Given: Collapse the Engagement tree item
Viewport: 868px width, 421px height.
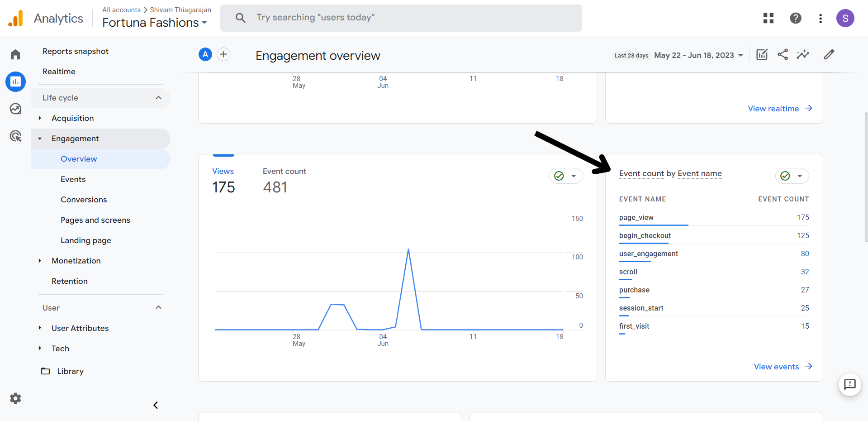Looking at the screenshot, I should 40,139.
